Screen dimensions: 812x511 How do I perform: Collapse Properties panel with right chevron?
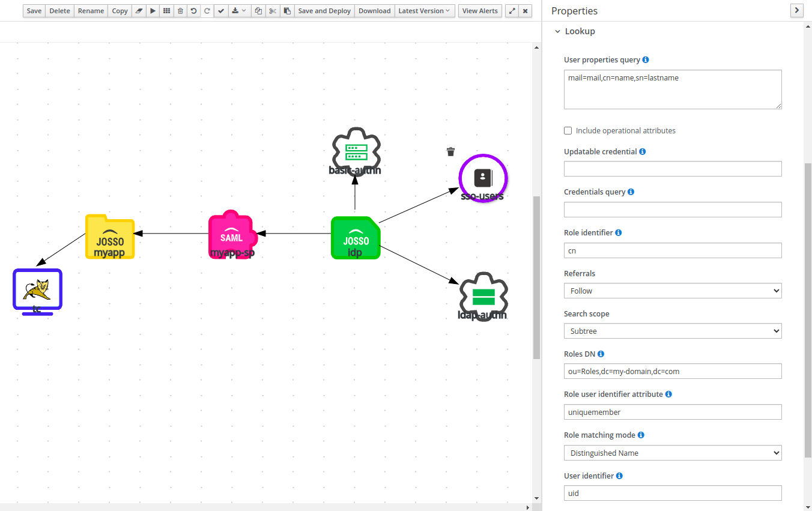point(797,10)
